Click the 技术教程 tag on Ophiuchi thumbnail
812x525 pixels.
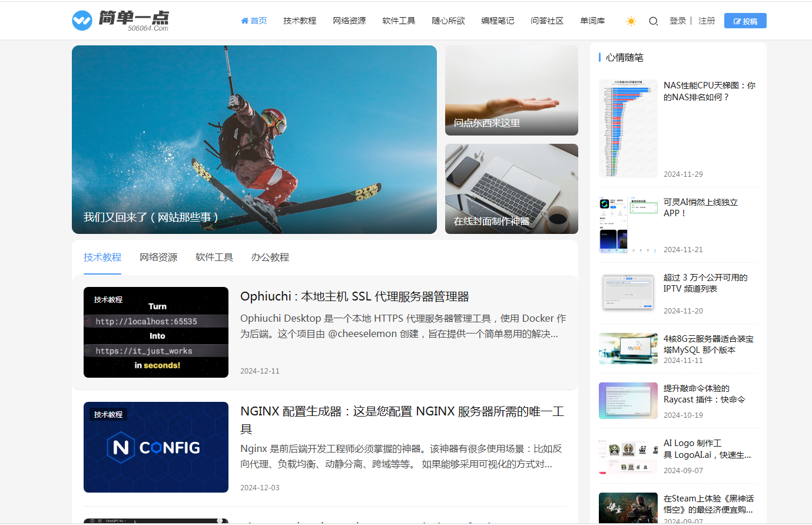[x=108, y=299]
